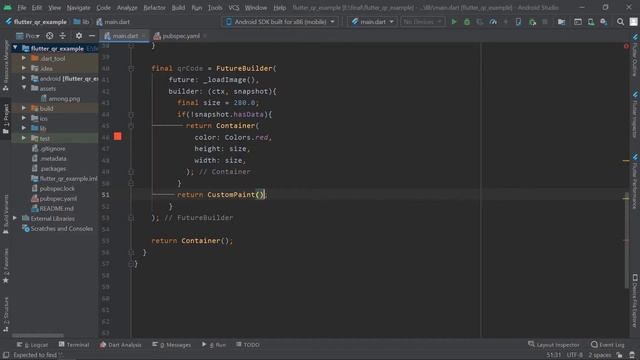Toggle the Favorites side panel

(5, 266)
